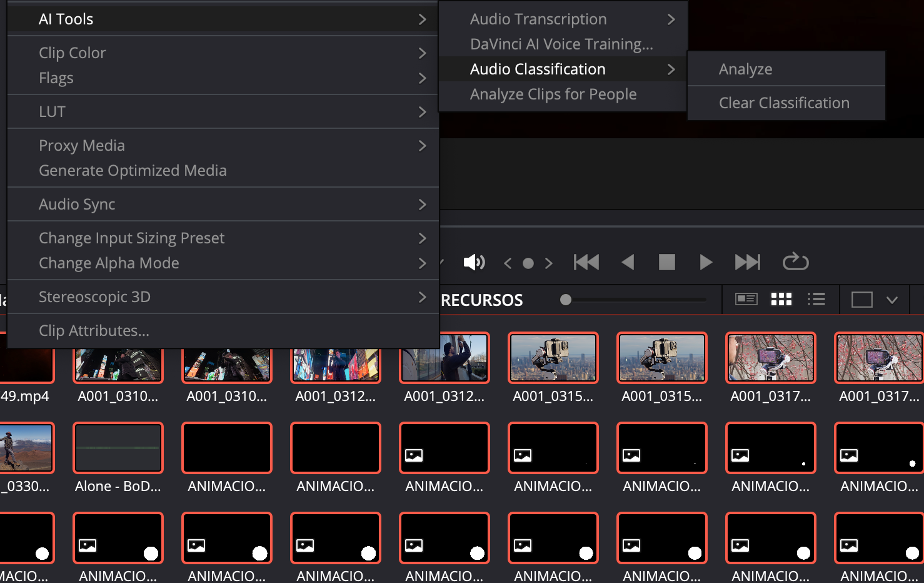Open the Proxy Media submenu

tap(223, 146)
